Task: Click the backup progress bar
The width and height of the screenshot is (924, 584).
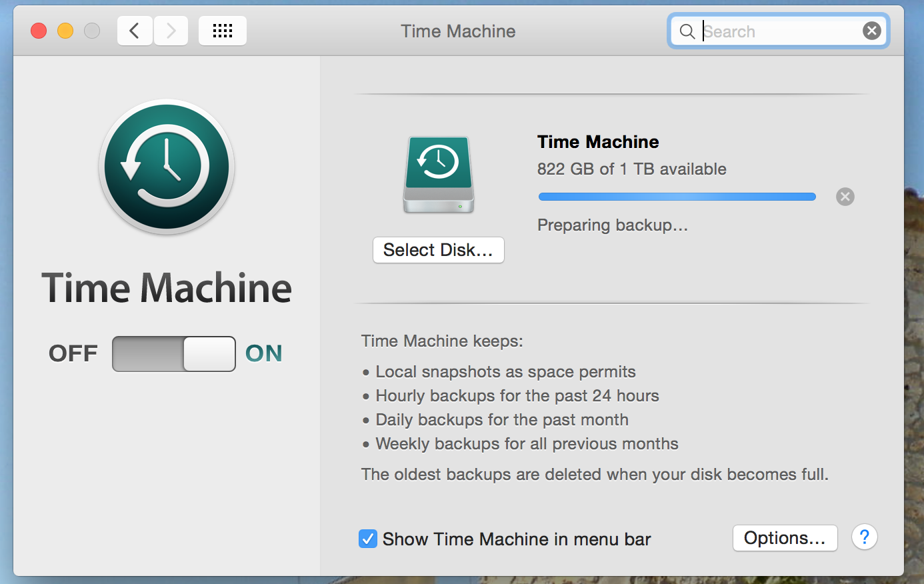Action: [x=677, y=197]
